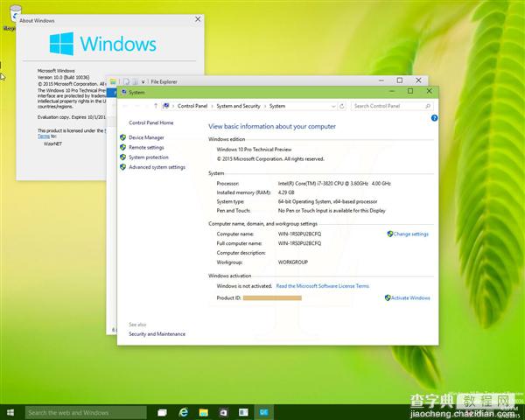This screenshot has width=525, height=420.
Task: Click the Activate Windows shield icon
Action: pyautogui.click(x=388, y=297)
